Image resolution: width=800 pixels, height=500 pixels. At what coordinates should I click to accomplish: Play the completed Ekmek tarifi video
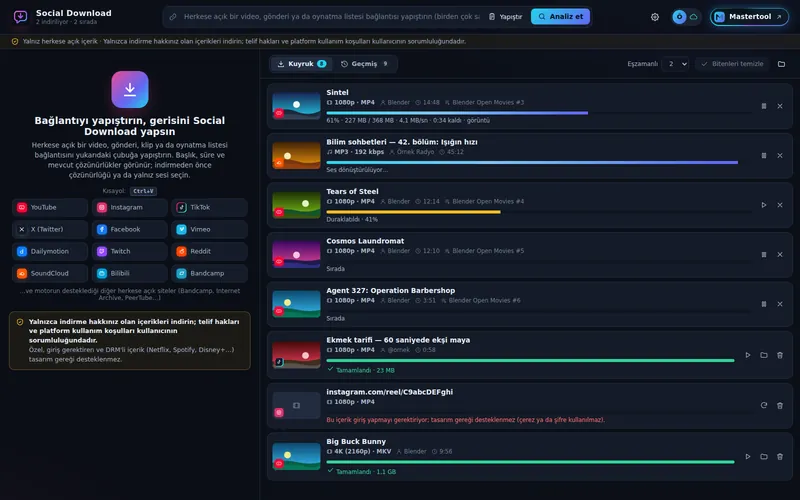pyautogui.click(x=748, y=355)
